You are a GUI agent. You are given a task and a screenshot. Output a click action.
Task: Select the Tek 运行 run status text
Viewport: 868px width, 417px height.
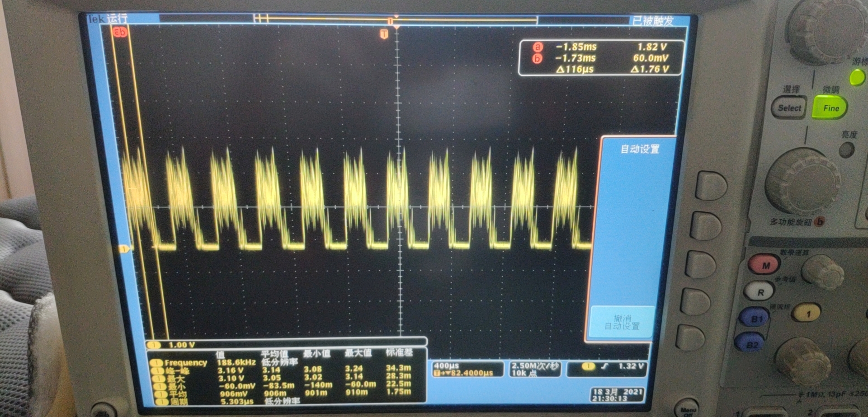coord(108,19)
